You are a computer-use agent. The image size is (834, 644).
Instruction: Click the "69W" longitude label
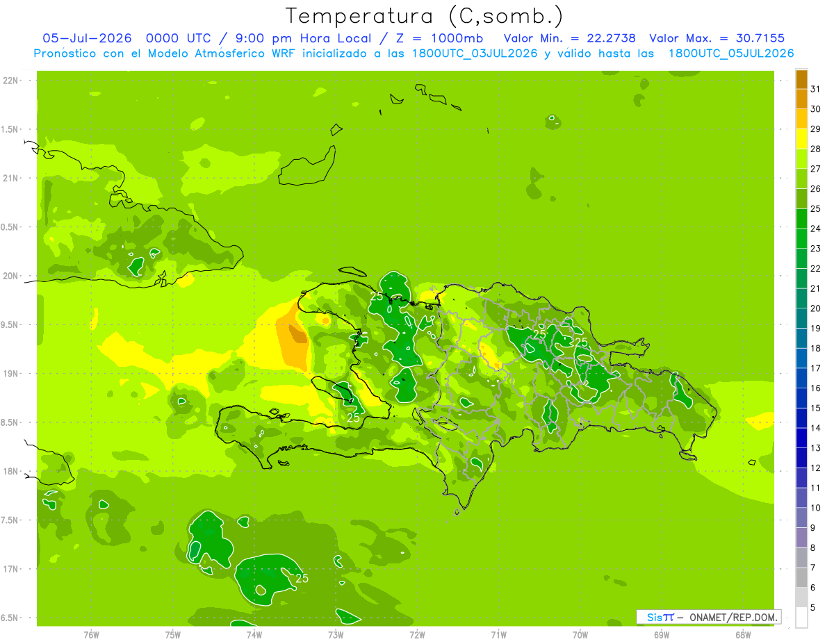click(x=662, y=635)
